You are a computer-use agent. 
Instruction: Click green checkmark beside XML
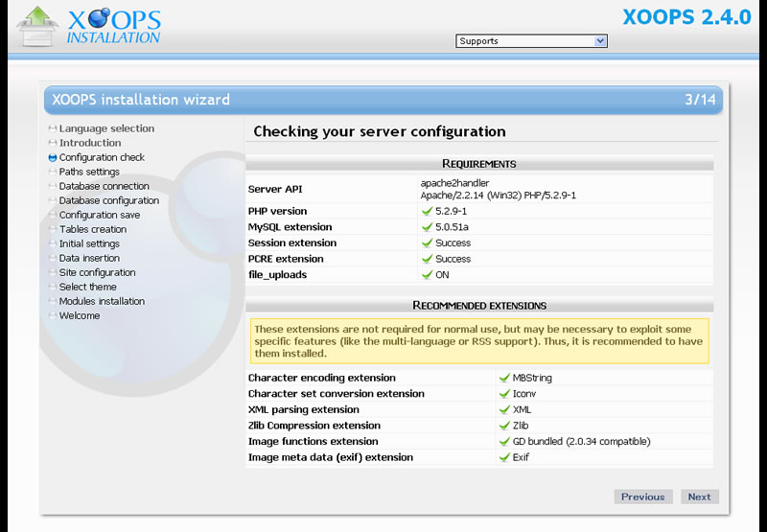coord(504,409)
